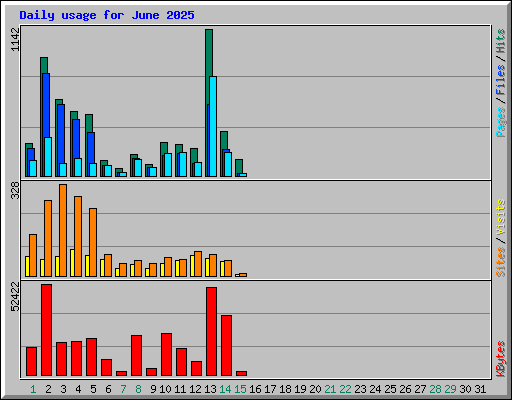Screen dimensions: 512x400
Task: Click the cyan Pages legend label
Action: pyautogui.click(x=500, y=122)
